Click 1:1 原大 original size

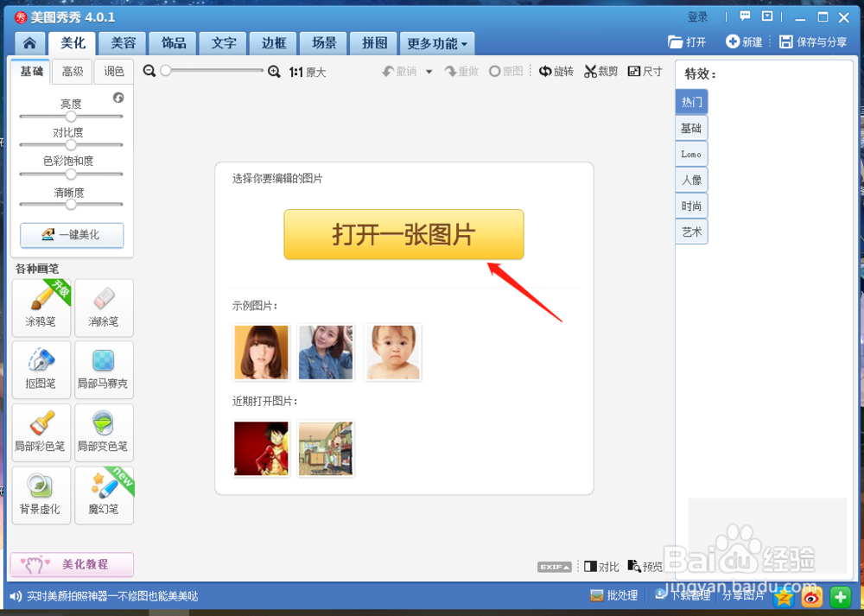tap(308, 73)
